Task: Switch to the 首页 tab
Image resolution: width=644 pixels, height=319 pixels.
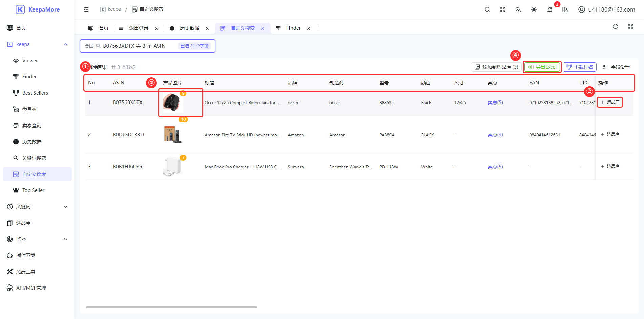Action: click(x=98, y=28)
